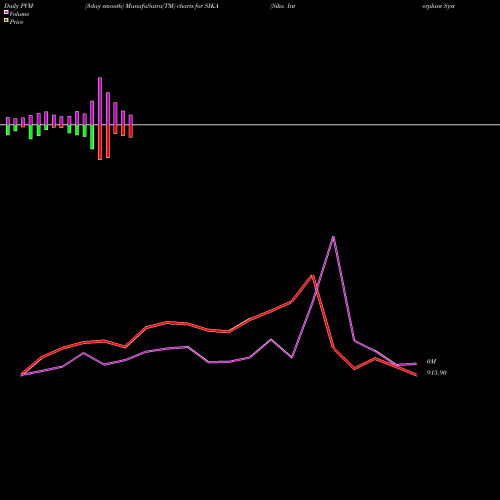The height and width of the screenshot is (500, 500).
Task: Click the MunafaSutra charts for SIKA heading
Action: click(152, 6)
